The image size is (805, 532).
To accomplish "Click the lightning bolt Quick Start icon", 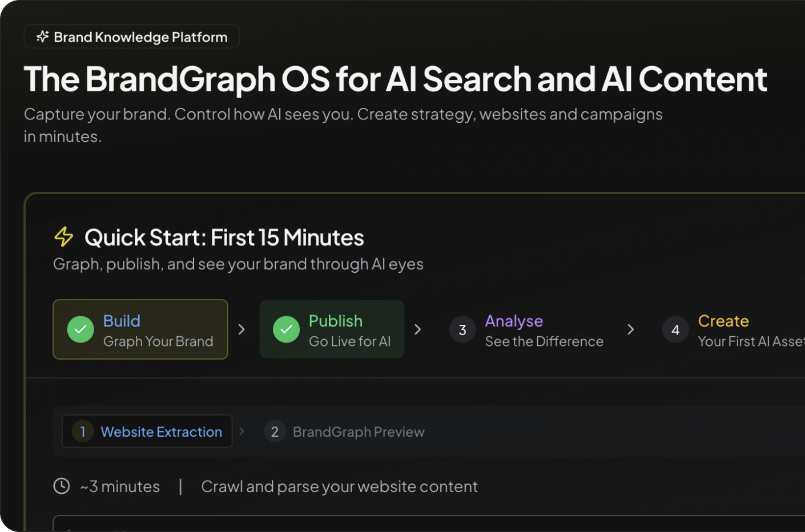I will coord(64,237).
